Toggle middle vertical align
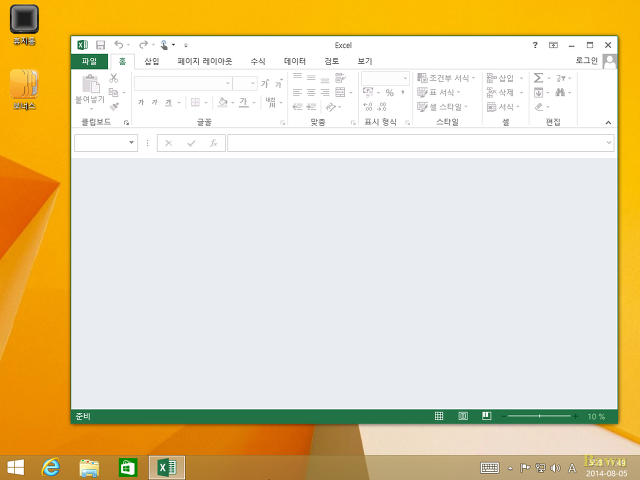Screen dimensions: 640x480 311,77
